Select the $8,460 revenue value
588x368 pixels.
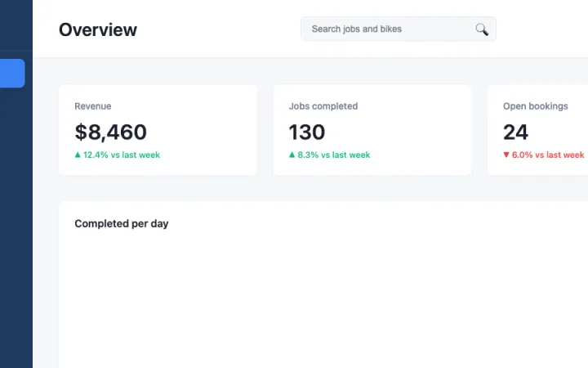tap(110, 132)
